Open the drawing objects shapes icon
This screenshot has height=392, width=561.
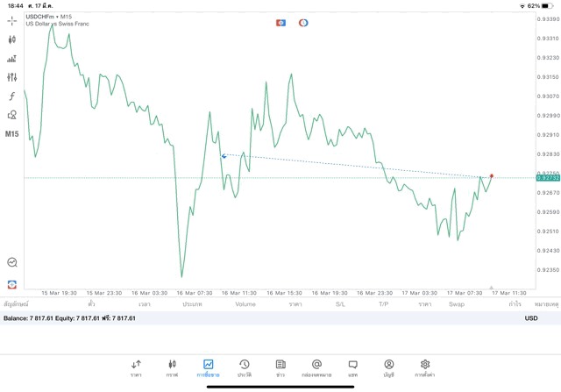[11, 115]
